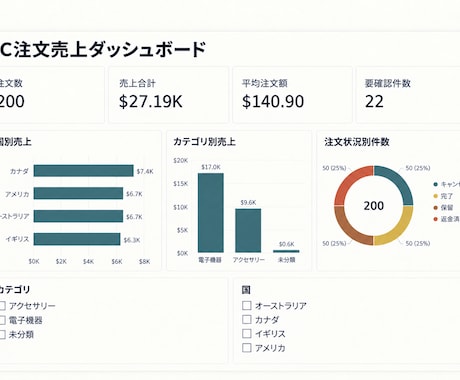
Task: Tick the アクセサリー category checkbox
Action: [x=2, y=306]
